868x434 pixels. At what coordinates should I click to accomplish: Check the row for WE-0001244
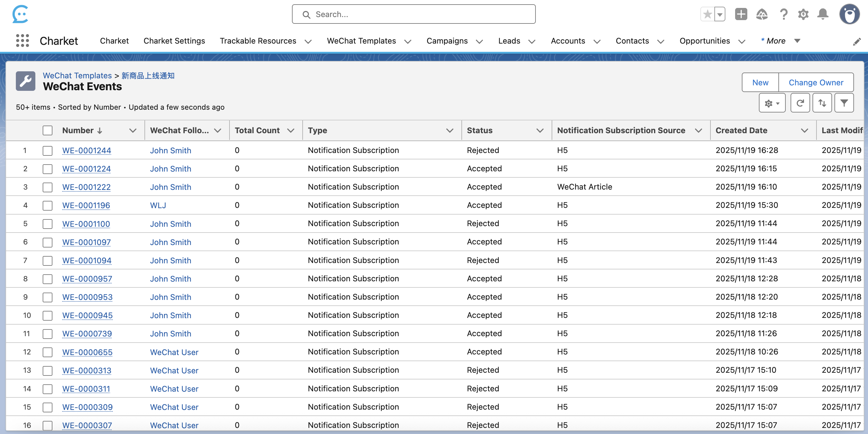pos(48,150)
